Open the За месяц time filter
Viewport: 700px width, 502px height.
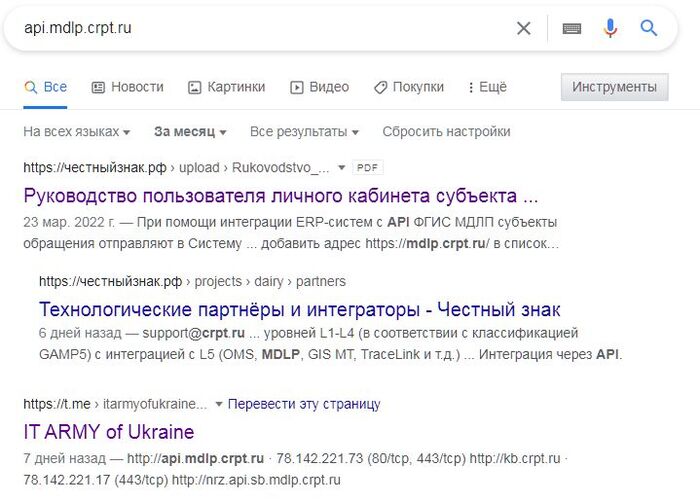pyautogui.click(x=190, y=132)
